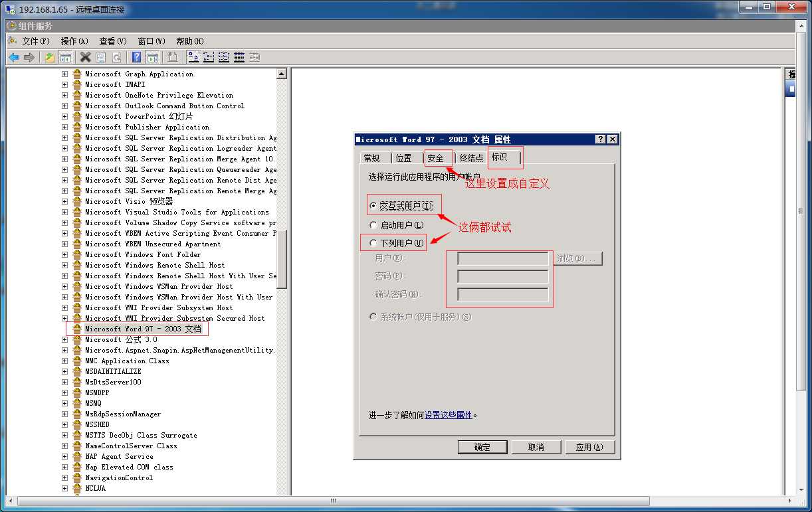Click the 确定 button

point(482,447)
